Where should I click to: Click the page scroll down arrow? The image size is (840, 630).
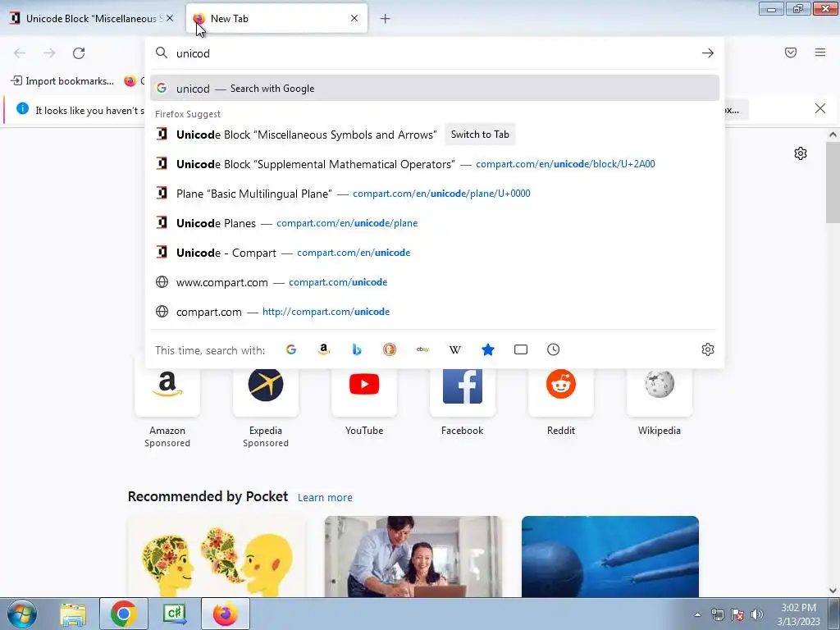pos(833,591)
